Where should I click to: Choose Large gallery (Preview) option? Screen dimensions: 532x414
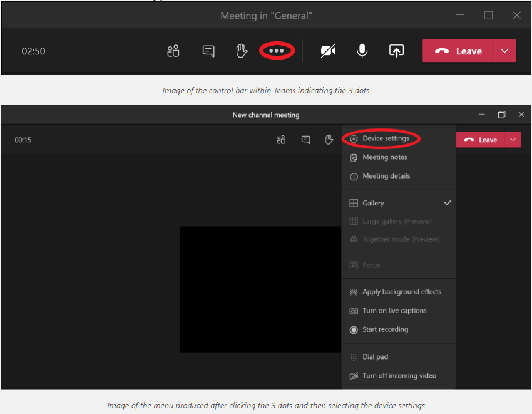(398, 221)
